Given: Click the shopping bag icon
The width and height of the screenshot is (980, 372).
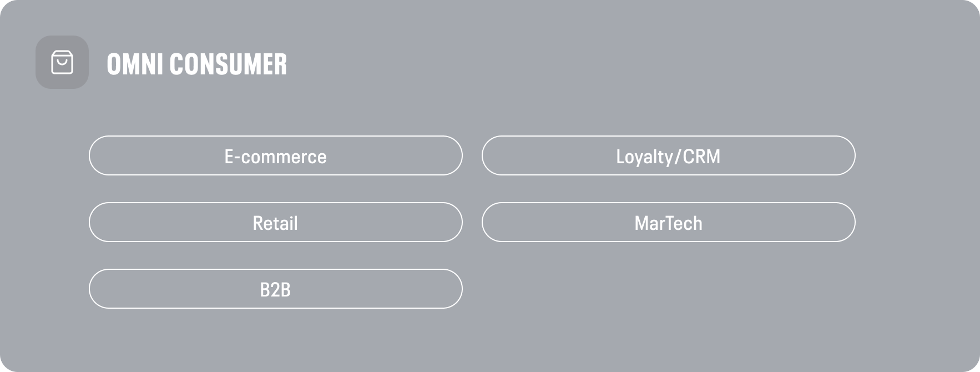Looking at the screenshot, I should click(x=62, y=62).
